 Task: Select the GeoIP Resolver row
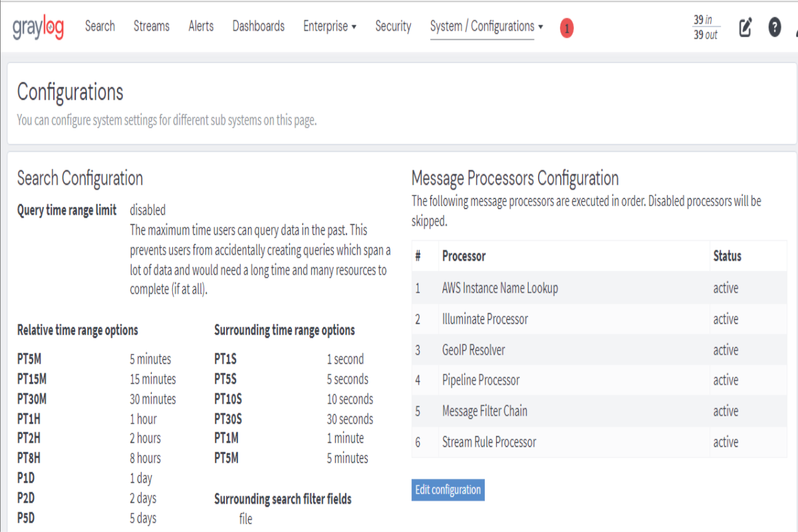[599, 350]
